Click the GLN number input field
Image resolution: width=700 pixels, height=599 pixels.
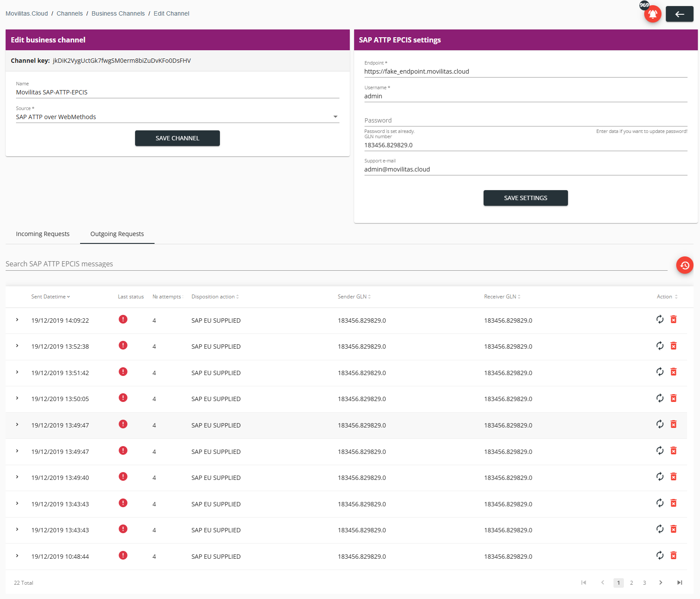coord(526,145)
